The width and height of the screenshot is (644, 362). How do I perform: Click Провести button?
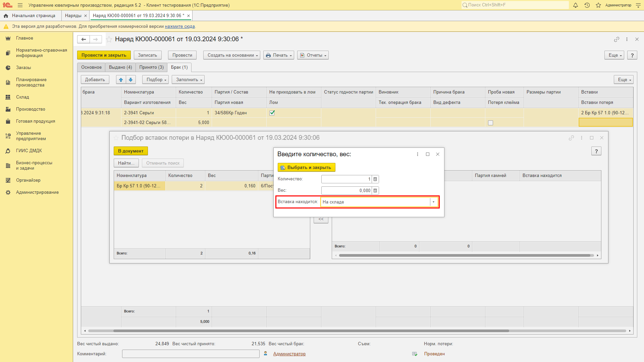pyautogui.click(x=182, y=55)
